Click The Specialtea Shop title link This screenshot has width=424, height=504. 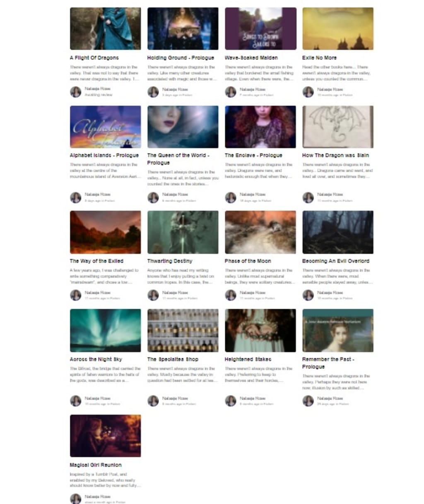pos(173,359)
